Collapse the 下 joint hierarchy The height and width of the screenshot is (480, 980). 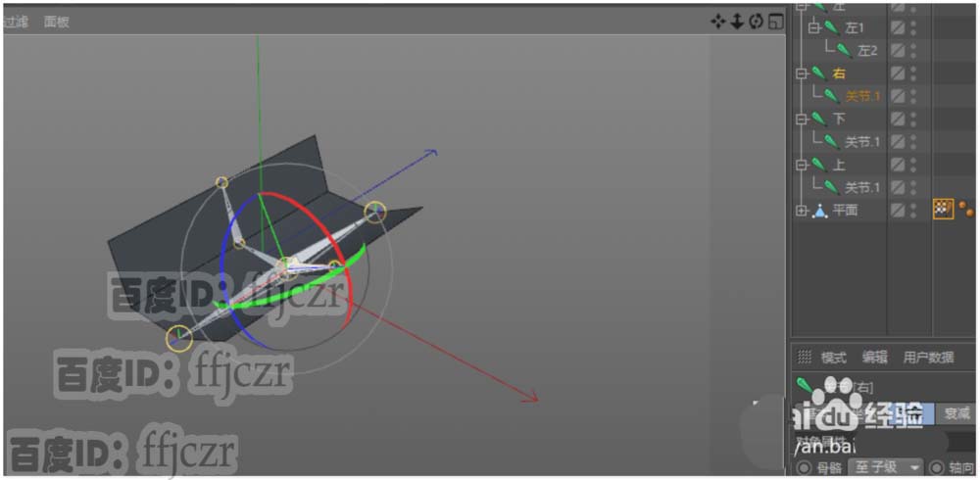point(802,119)
